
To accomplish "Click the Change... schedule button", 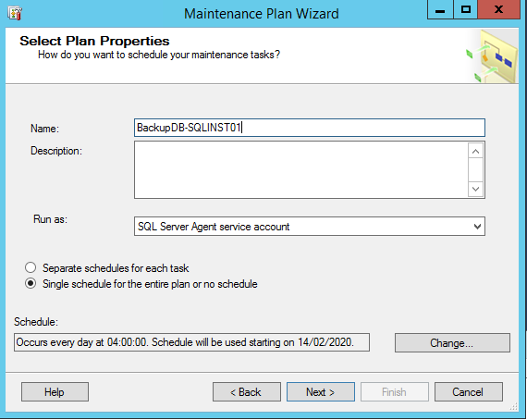I will 452,343.
